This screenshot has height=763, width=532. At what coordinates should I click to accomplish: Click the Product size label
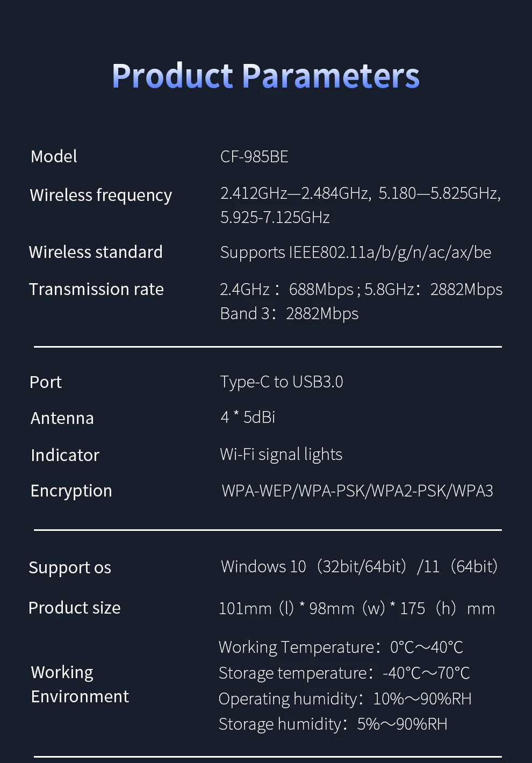(75, 608)
